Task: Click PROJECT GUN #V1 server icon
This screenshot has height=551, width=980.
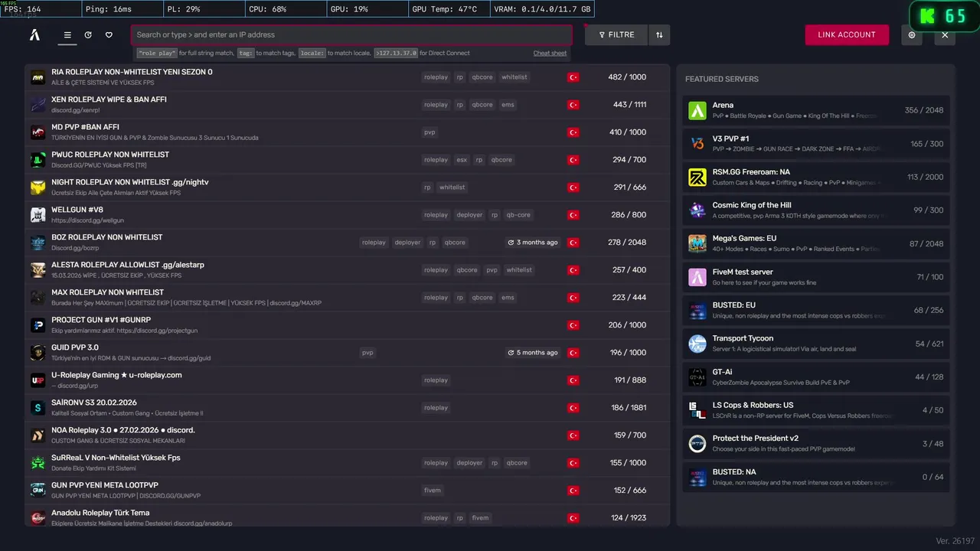Action: [x=38, y=325]
